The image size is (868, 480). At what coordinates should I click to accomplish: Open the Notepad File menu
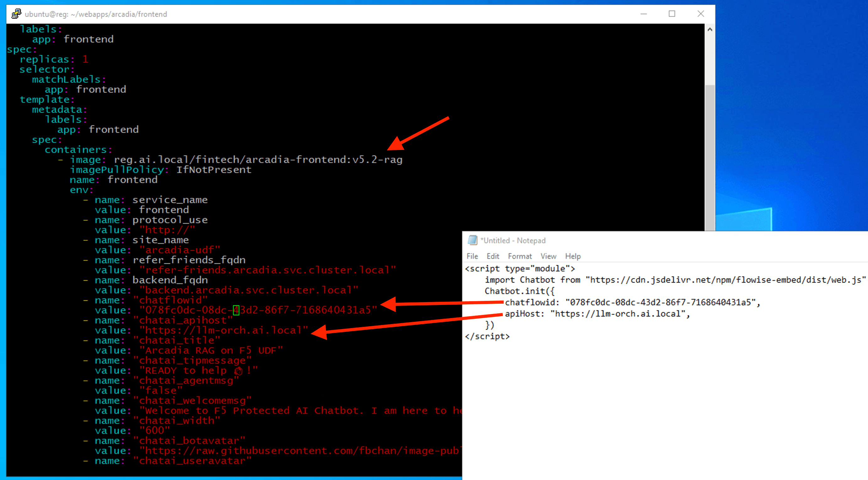pyautogui.click(x=472, y=256)
